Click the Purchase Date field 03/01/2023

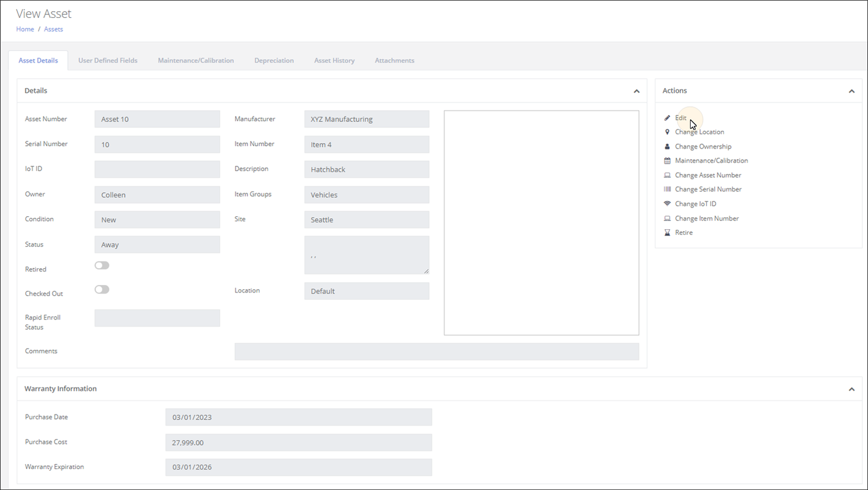pos(299,417)
